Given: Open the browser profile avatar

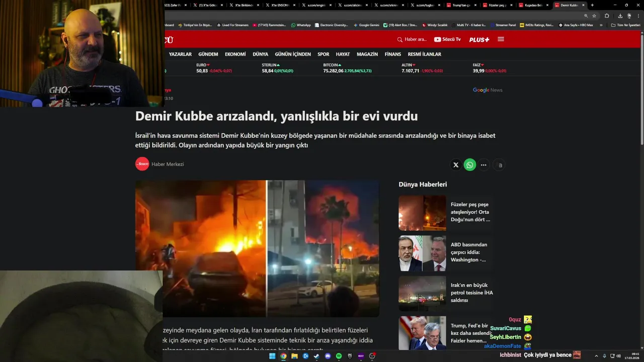Looking at the screenshot, I should click(x=629, y=16).
